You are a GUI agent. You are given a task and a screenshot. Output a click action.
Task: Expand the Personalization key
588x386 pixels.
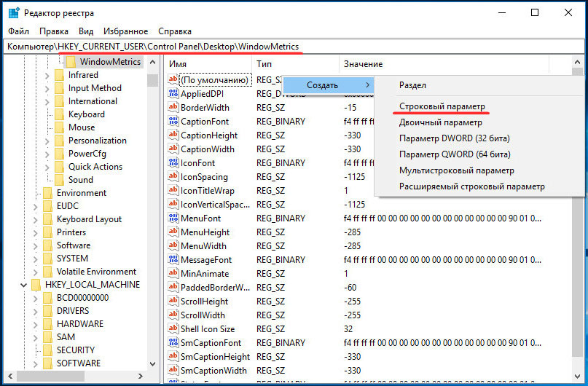47,141
